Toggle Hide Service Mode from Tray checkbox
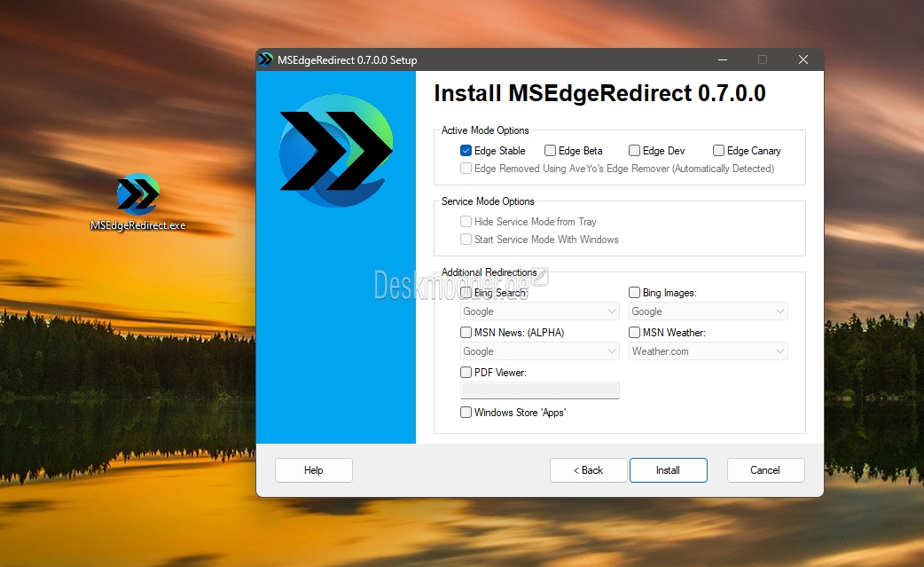The image size is (924, 567). pyautogui.click(x=466, y=222)
